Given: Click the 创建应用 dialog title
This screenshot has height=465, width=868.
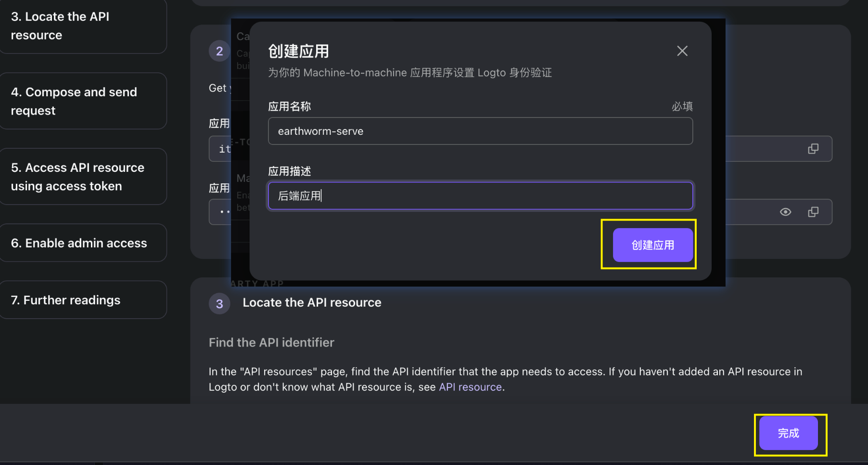Looking at the screenshot, I should pyautogui.click(x=298, y=51).
